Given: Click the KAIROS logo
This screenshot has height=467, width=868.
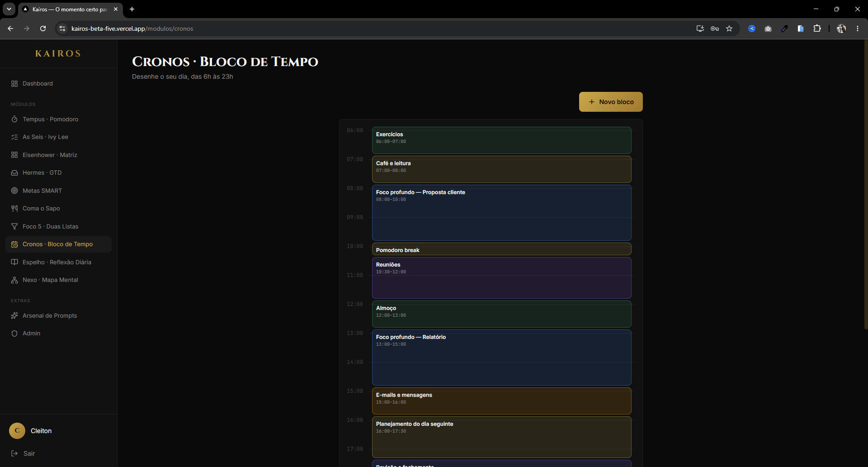Looking at the screenshot, I should click(58, 53).
